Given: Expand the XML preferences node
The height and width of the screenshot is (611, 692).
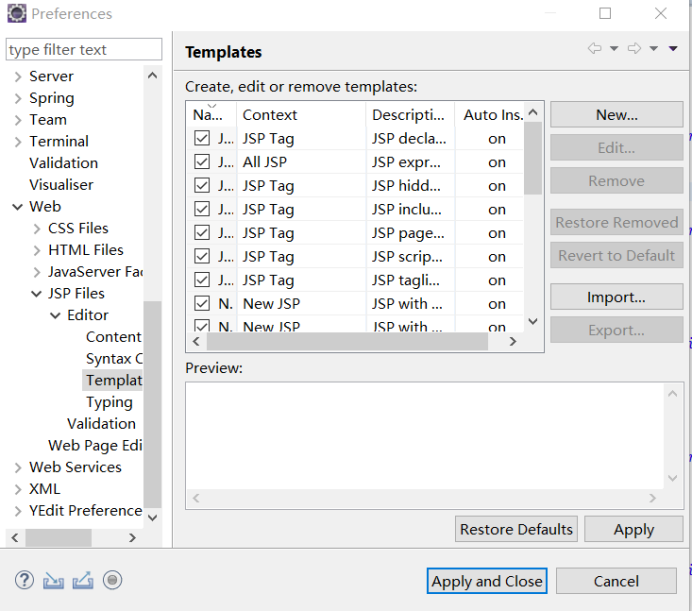Looking at the screenshot, I should [18, 489].
